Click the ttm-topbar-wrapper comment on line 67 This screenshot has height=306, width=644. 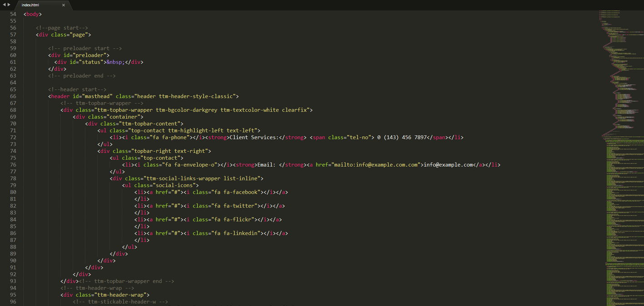(102, 103)
